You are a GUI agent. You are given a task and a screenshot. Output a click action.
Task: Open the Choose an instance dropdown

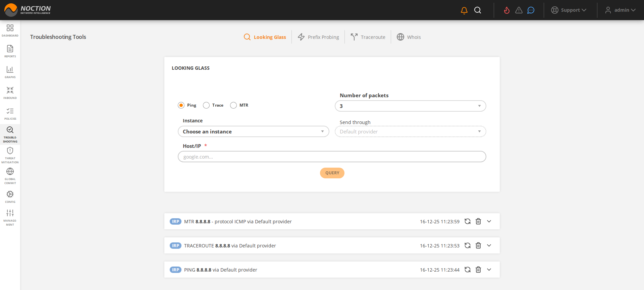pos(253,131)
